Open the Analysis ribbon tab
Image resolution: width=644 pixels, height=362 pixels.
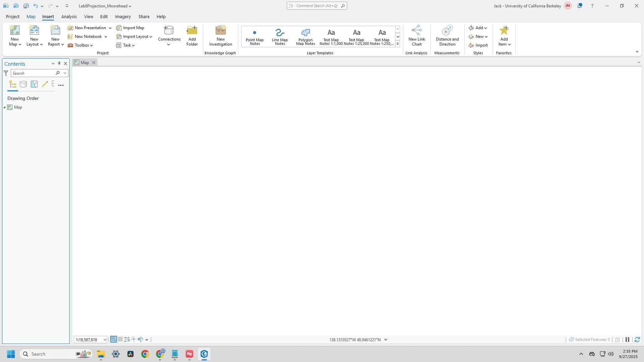click(69, 16)
